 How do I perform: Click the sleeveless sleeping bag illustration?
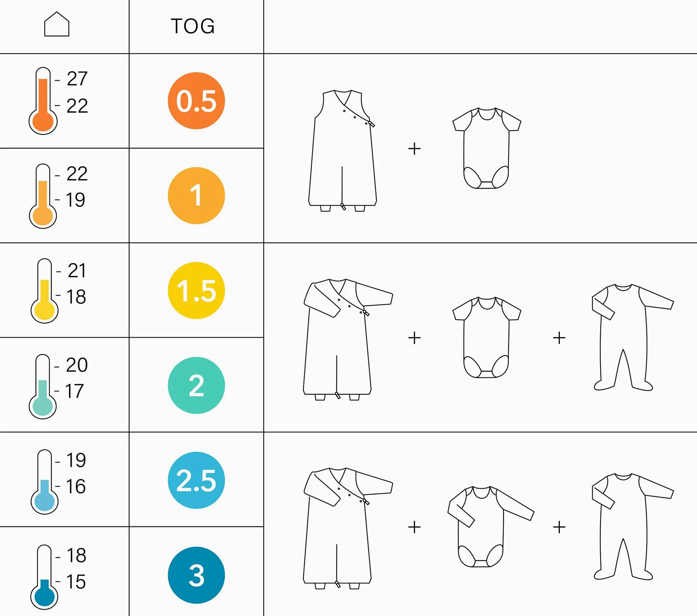pos(342,151)
